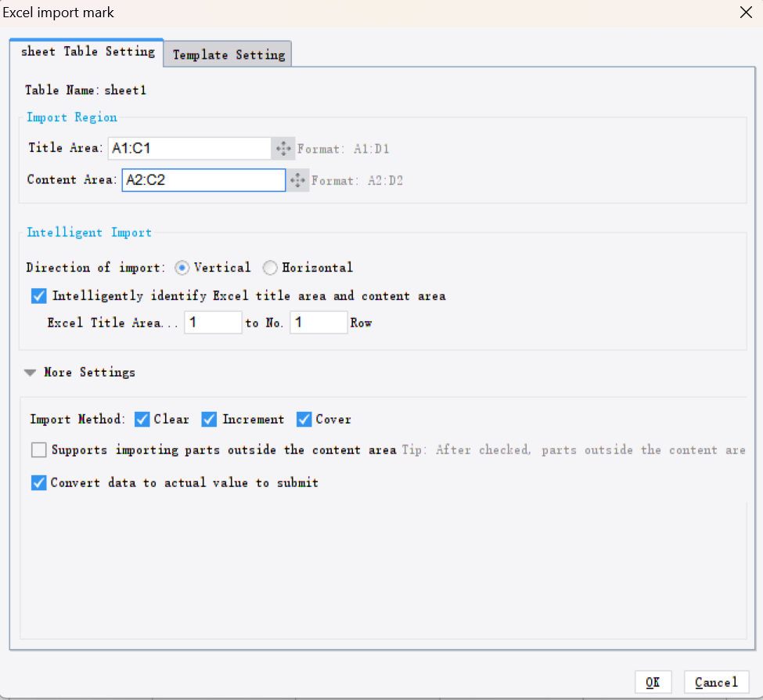Viewport: 763px width, 700px height.
Task: Click the dialog close X icon
Action: 745,13
